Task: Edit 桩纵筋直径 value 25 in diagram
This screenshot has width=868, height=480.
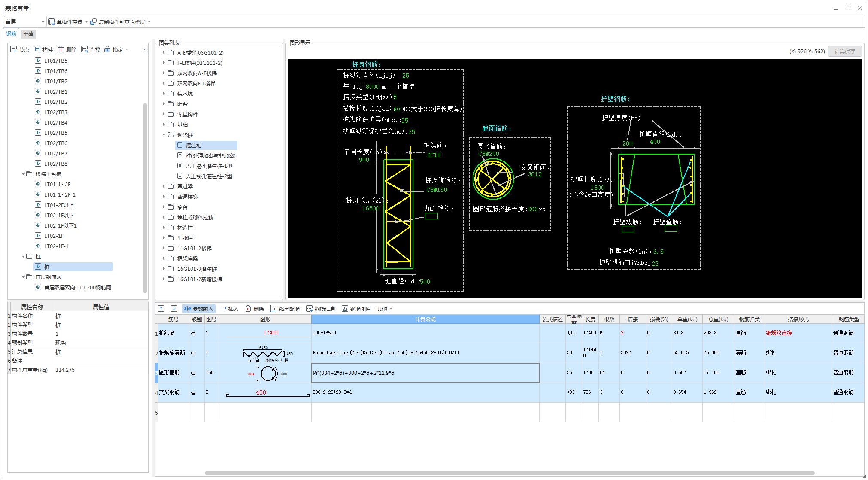Action: [x=406, y=76]
